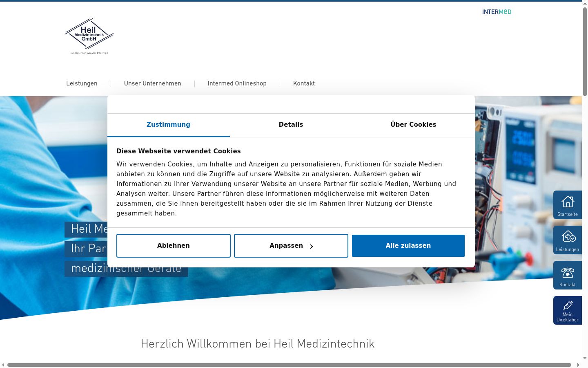This screenshot has height=368, width=588.
Task: Open the Unser Unternehmen menu
Action: click(x=152, y=83)
